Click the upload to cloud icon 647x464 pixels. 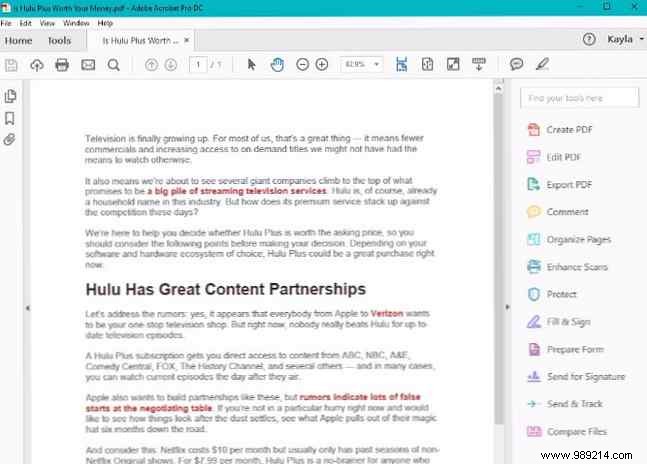pyautogui.click(x=37, y=65)
